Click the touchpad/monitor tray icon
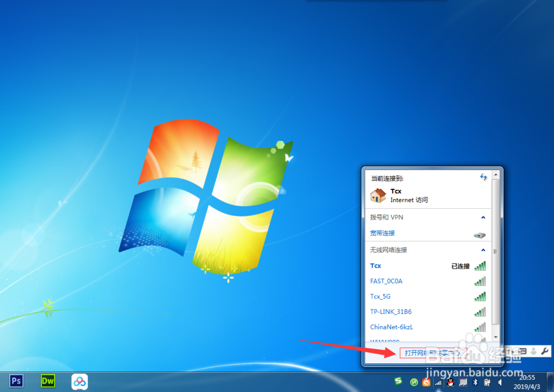The image size is (554, 392). (x=463, y=382)
